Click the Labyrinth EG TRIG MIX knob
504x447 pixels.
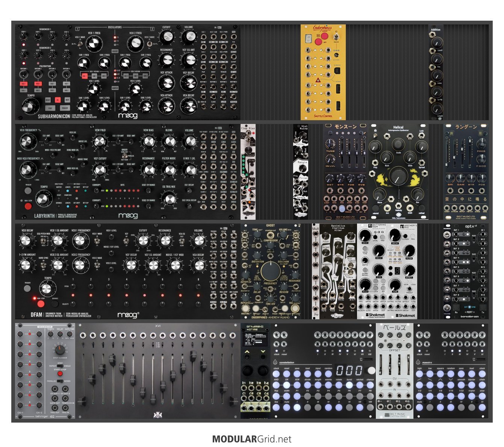click(169, 199)
